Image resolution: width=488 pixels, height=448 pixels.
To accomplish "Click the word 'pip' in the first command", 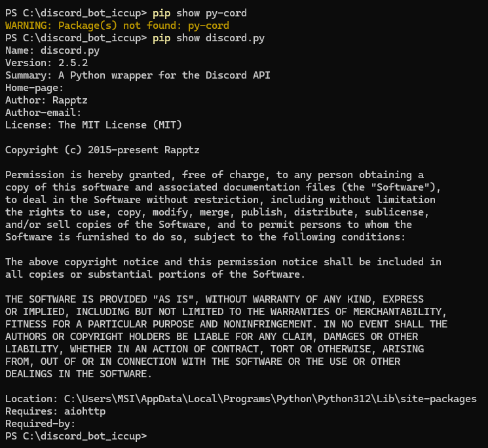I will [x=161, y=13].
